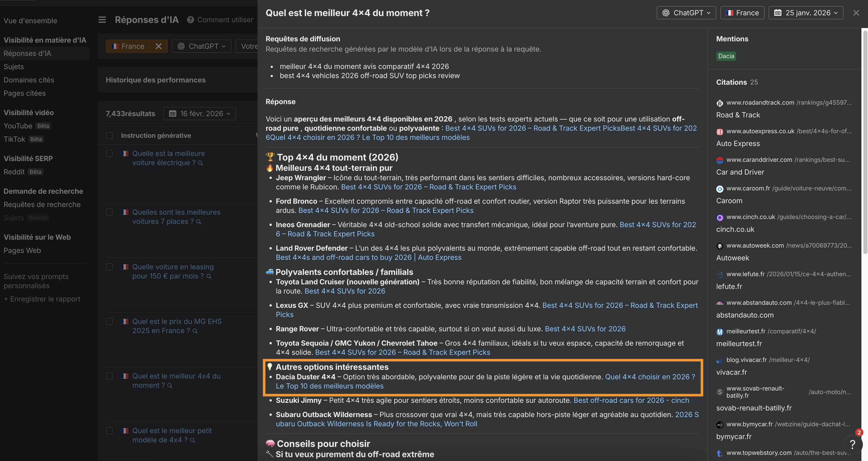Click the hamburger menu icon beside Réponses d'IA

click(x=102, y=20)
